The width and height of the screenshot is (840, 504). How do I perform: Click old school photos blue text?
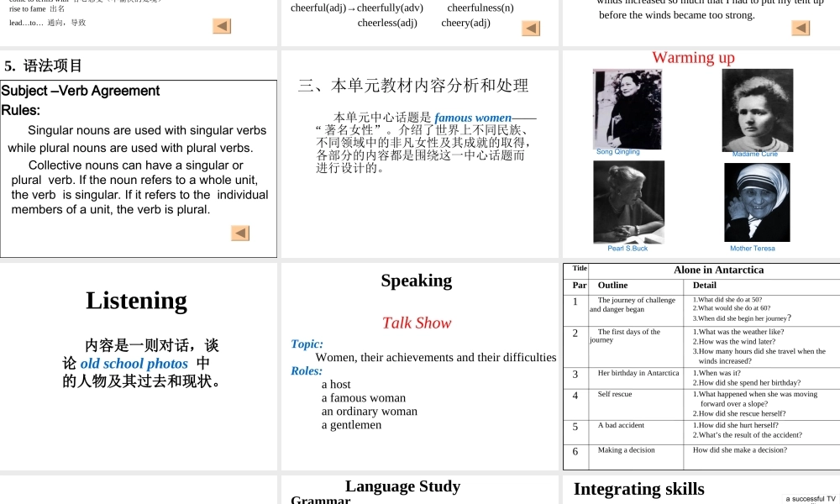pyautogui.click(x=134, y=363)
